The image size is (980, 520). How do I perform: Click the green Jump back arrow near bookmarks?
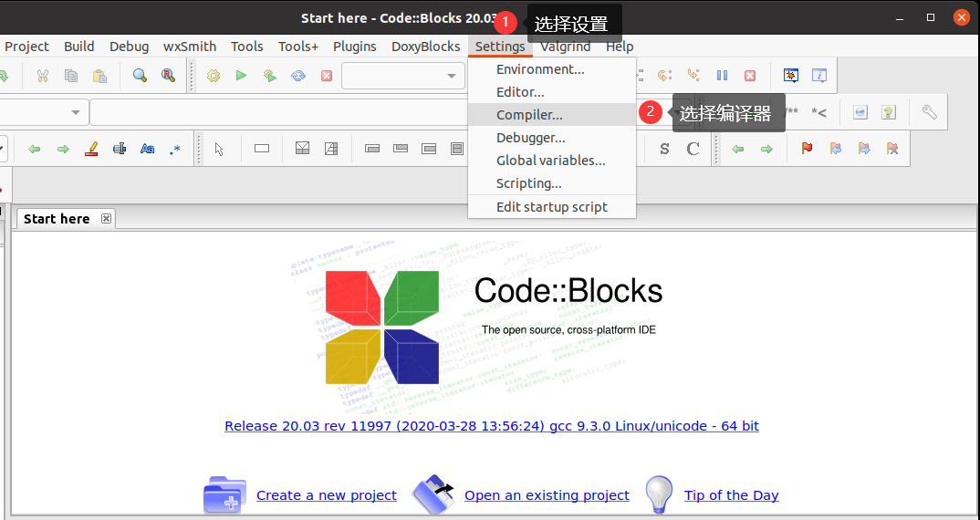pyautogui.click(x=738, y=149)
